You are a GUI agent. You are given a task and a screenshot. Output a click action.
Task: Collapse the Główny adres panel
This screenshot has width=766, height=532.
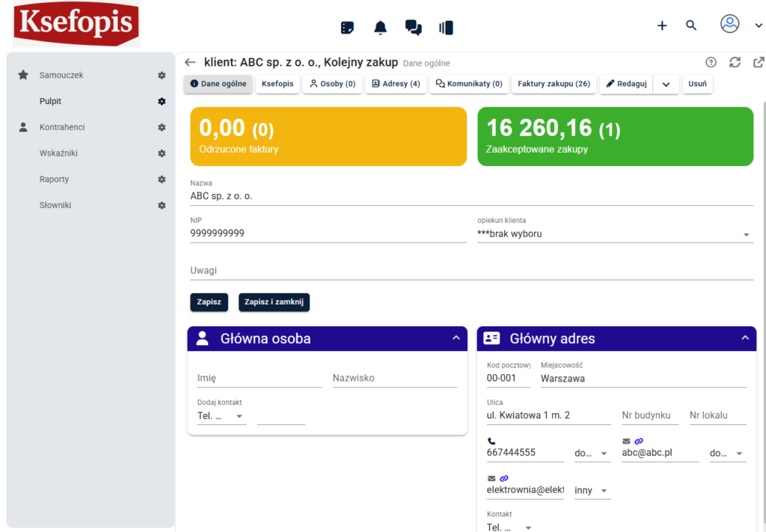[x=744, y=338]
